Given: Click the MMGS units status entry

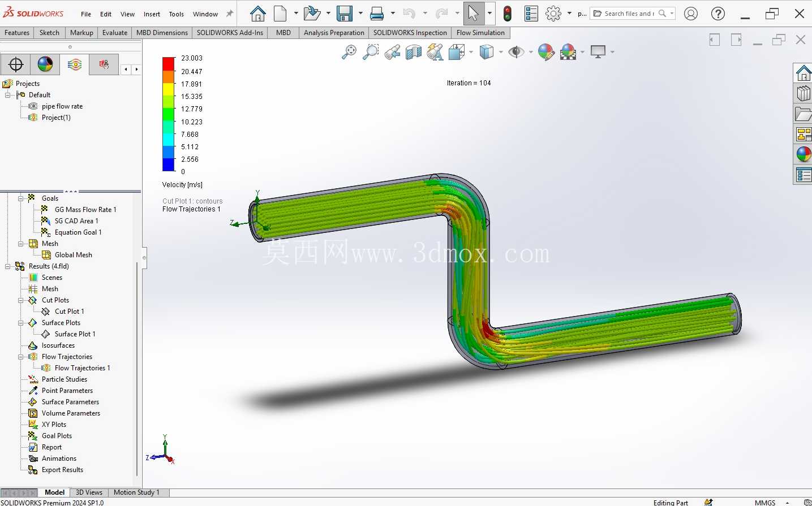Looking at the screenshot, I should coord(765,503).
